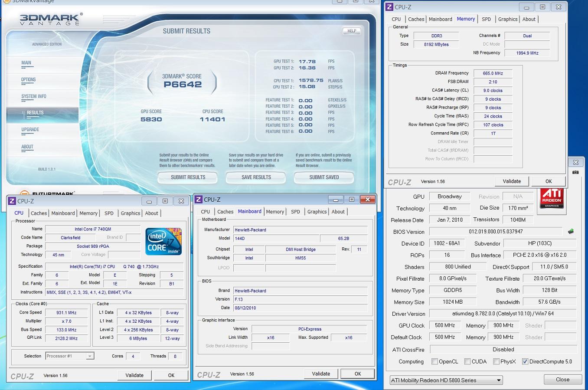588x390 pixels.
Task: Click the green BIOS save chip icon
Action: (571, 232)
